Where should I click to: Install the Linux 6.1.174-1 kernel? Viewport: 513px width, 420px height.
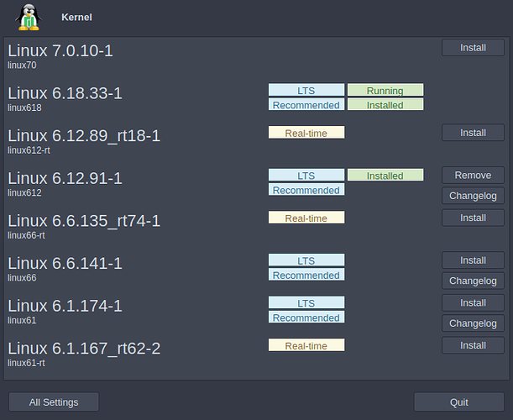point(473,302)
